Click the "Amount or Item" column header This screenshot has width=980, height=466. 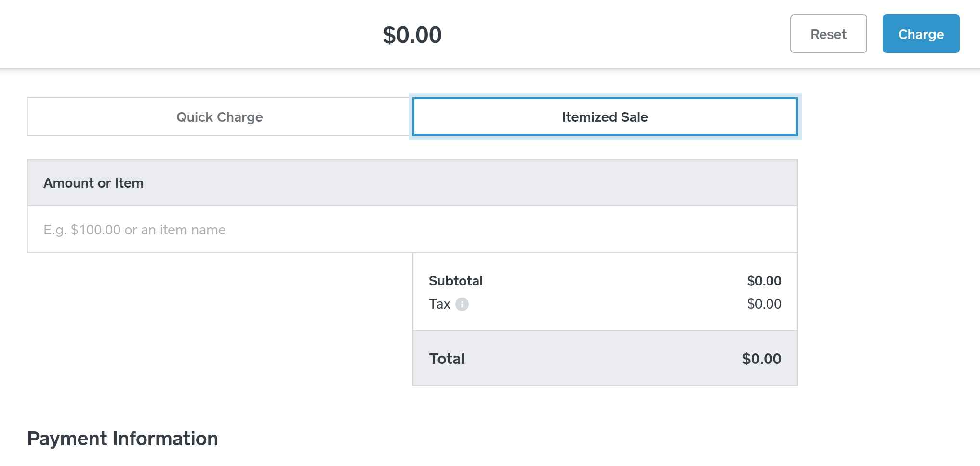pos(93,183)
